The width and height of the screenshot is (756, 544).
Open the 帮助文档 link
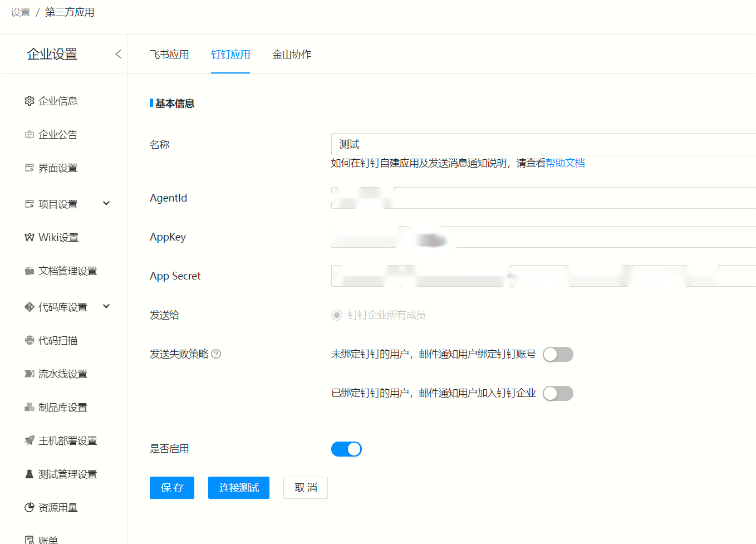566,163
